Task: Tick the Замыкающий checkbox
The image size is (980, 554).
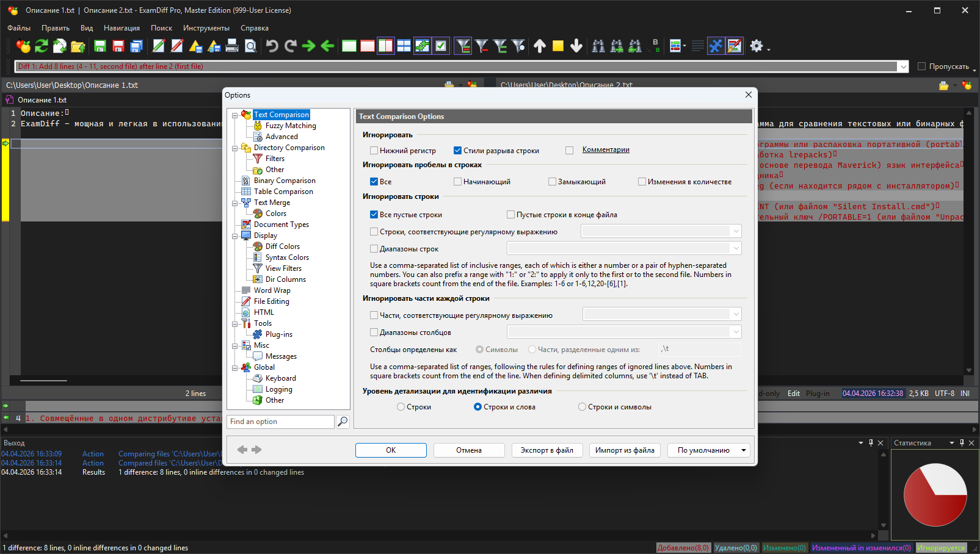Action: tap(552, 181)
